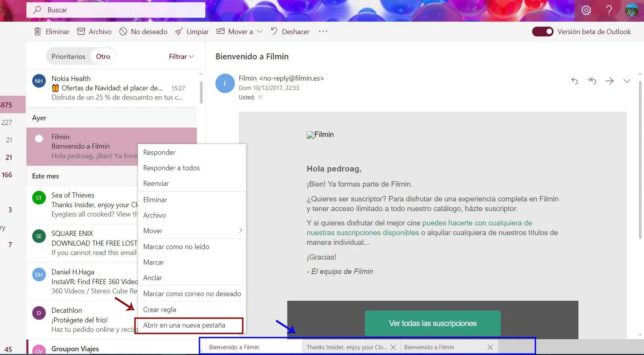Click Mover a in toolbar
This screenshot has width=644, height=355.
235,31
